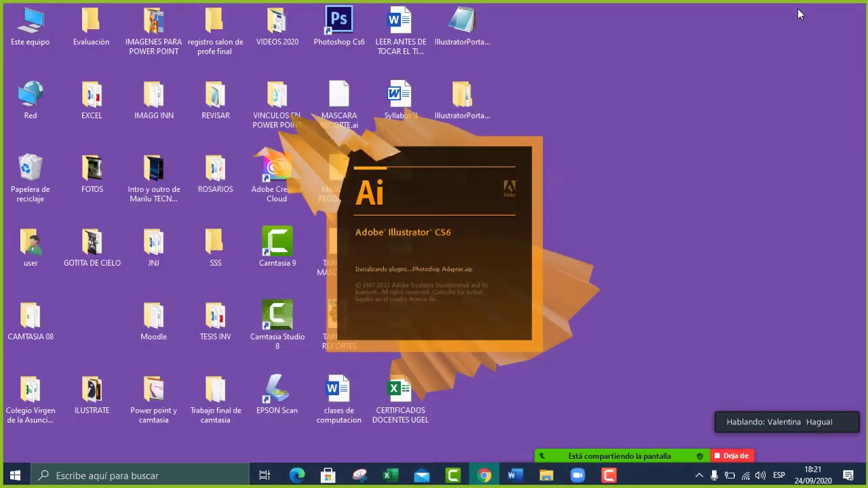The width and height of the screenshot is (868, 488).
Task: Switch to Google Chrome on the taskbar
Action: (x=484, y=475)
